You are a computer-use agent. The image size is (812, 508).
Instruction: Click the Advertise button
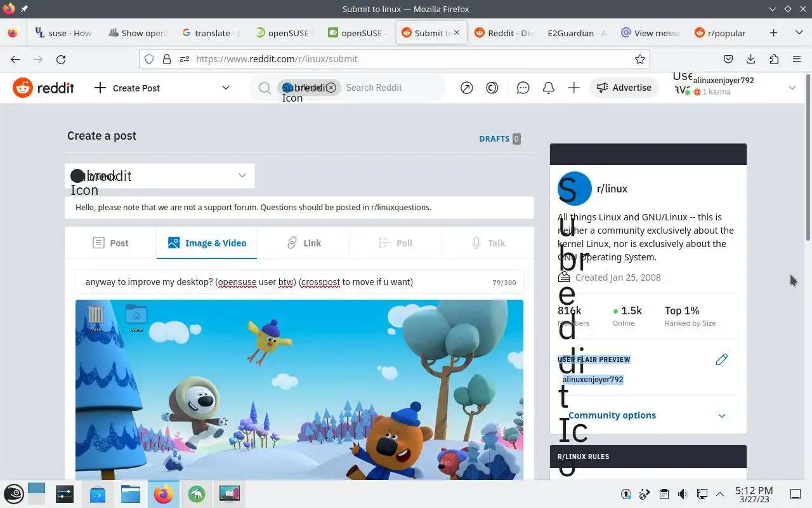(x=624, y=88)
